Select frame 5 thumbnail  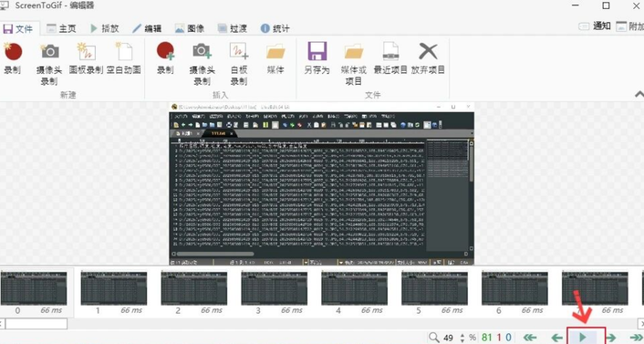434,292
